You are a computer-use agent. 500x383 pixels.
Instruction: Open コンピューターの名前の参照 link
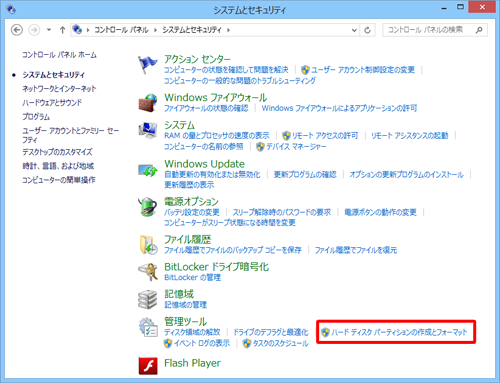click(x=204, y=147)
